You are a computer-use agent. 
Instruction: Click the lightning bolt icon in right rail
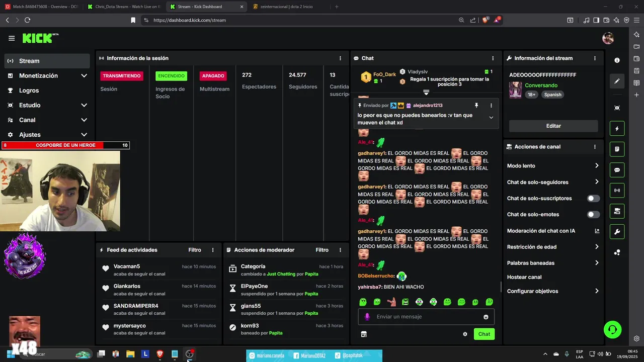click(x=617, y=129)
